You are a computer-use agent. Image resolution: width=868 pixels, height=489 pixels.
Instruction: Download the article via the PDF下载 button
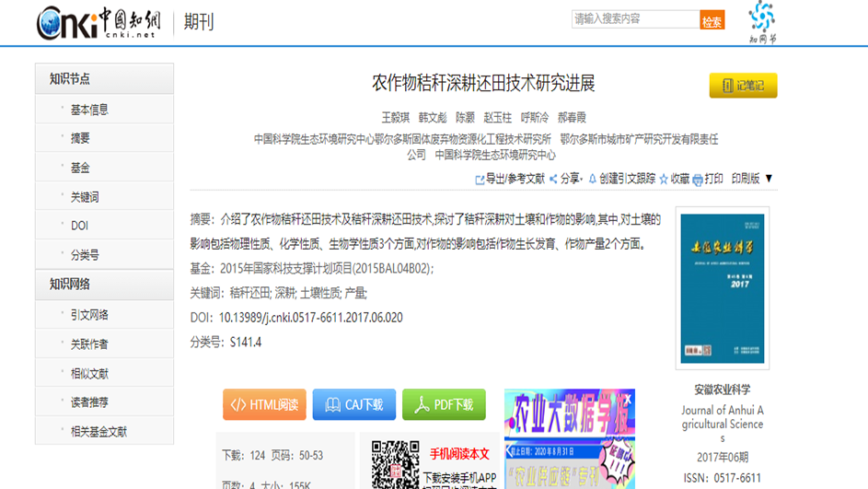coord(444,405)
